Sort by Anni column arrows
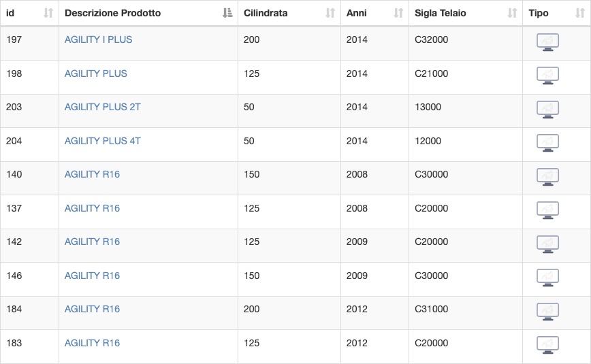 tap(398, 13)
